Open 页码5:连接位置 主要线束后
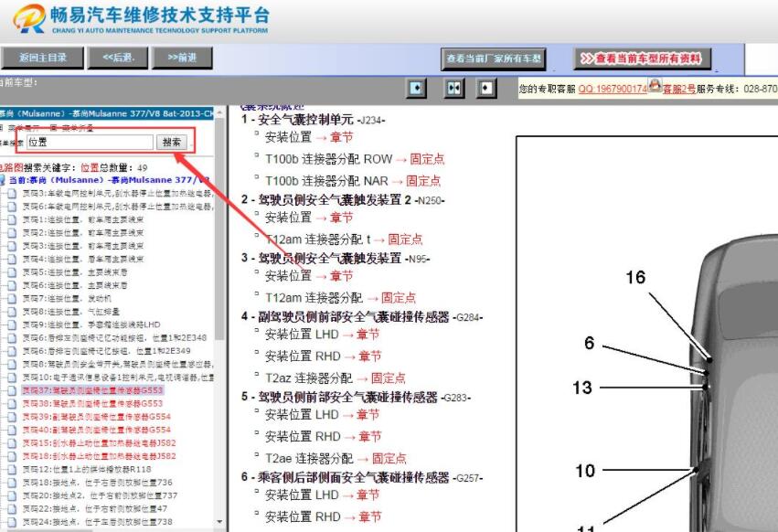The height and width of the screenshot is (532, 778). (75, 272)
